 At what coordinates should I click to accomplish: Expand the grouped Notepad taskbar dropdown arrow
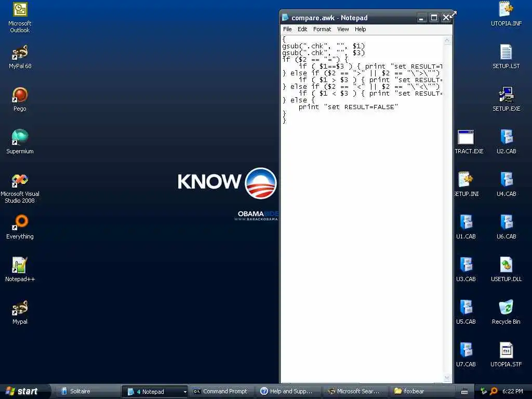click(x=185, y=392)
